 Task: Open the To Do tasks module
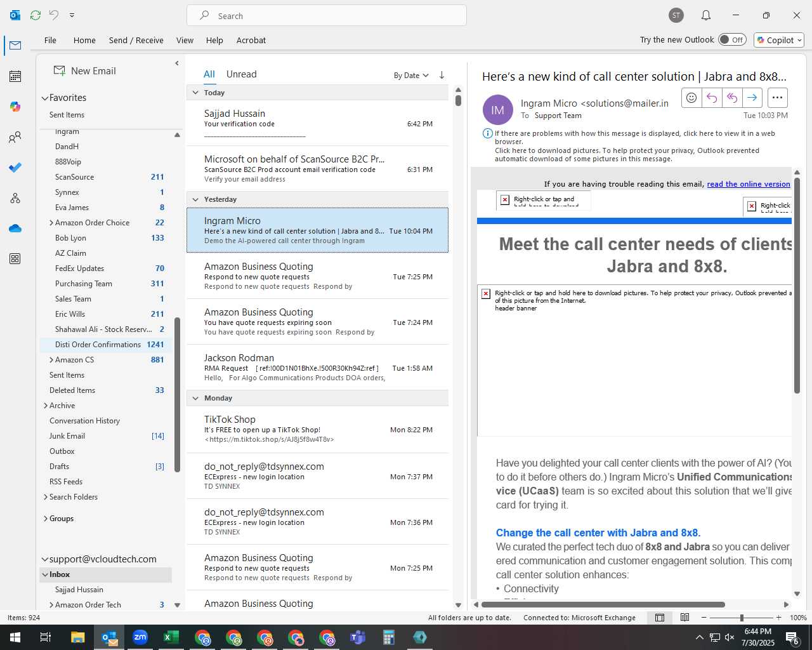15,168
